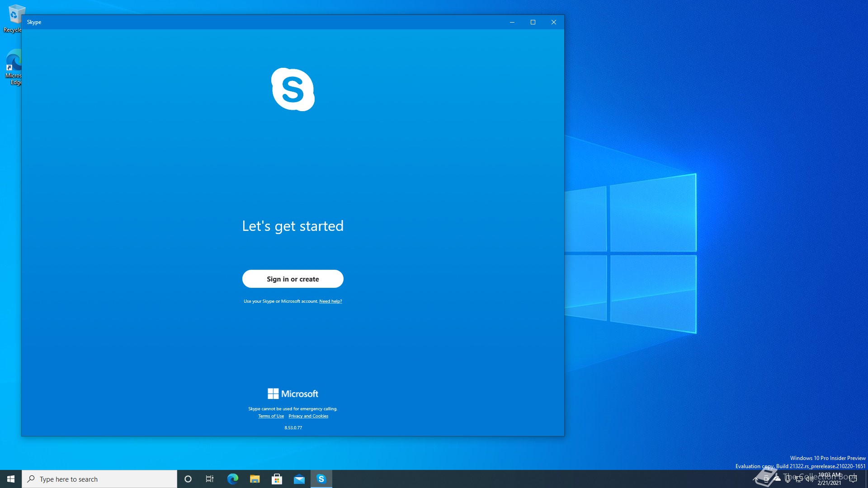
Task: Open the Need help? link
Action: 330,301
